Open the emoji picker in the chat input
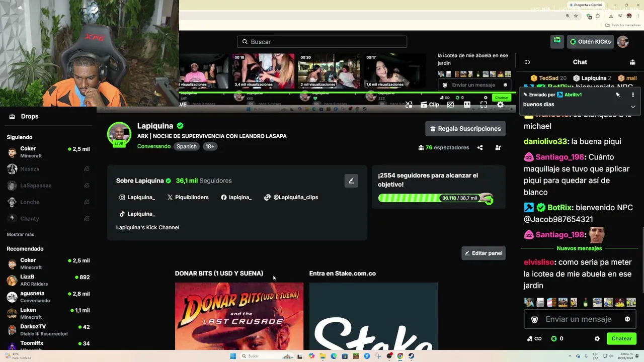The image size is (644, 362). [x=627, y=319]
